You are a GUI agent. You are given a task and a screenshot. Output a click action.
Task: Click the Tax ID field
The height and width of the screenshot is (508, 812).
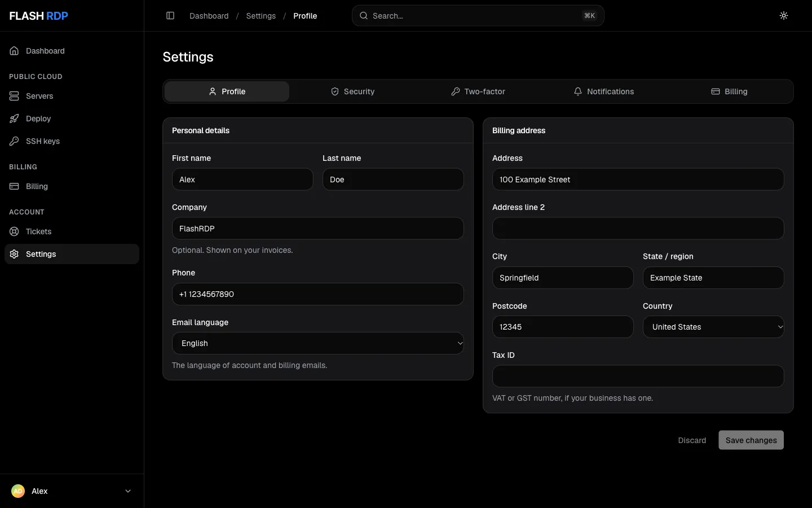click(x=638, y=376)
